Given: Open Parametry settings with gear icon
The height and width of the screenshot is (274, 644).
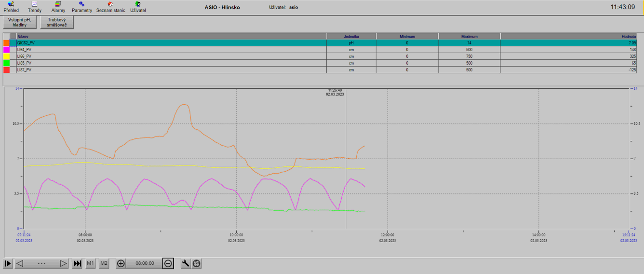Looking at the screenshot, I should [x=81, y=7].
